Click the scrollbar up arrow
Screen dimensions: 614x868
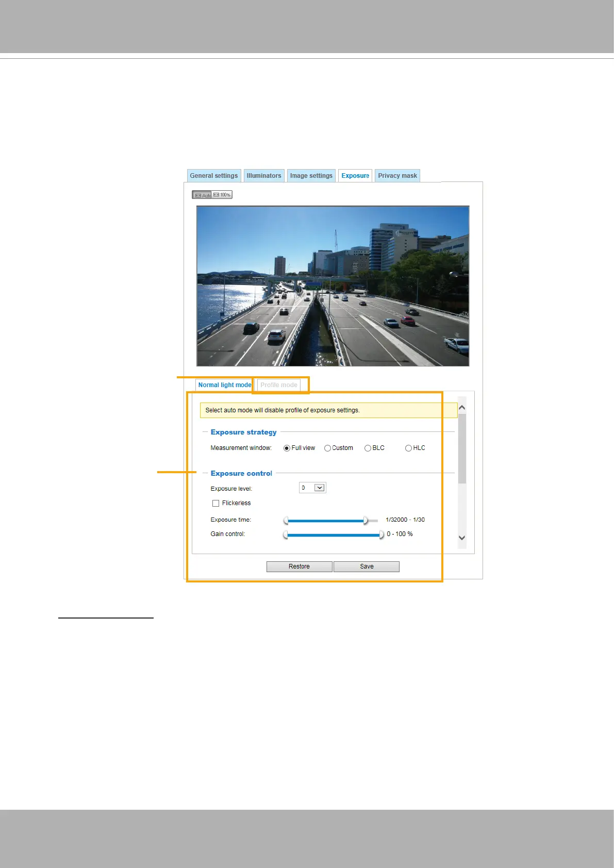pos(462,408)
